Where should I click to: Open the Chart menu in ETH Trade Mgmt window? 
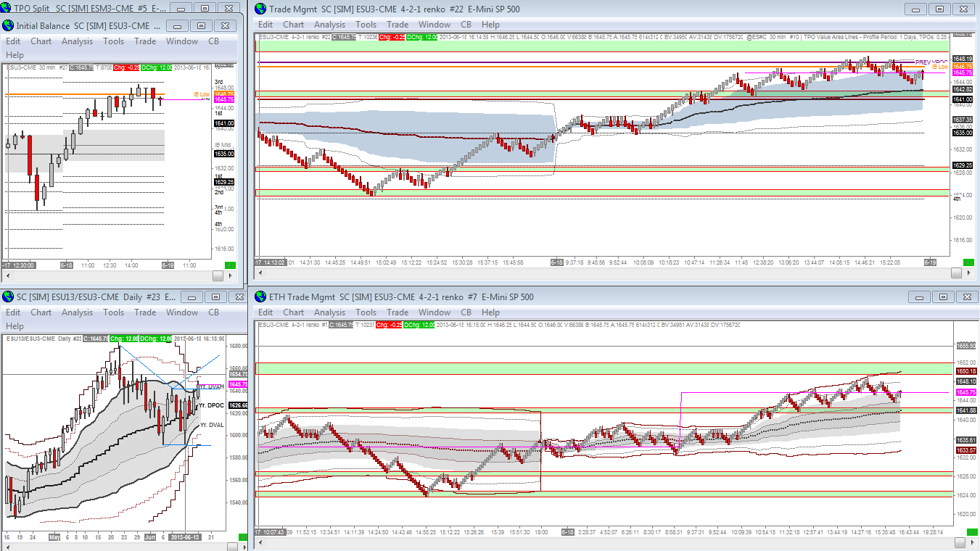[x=293, y=312]
